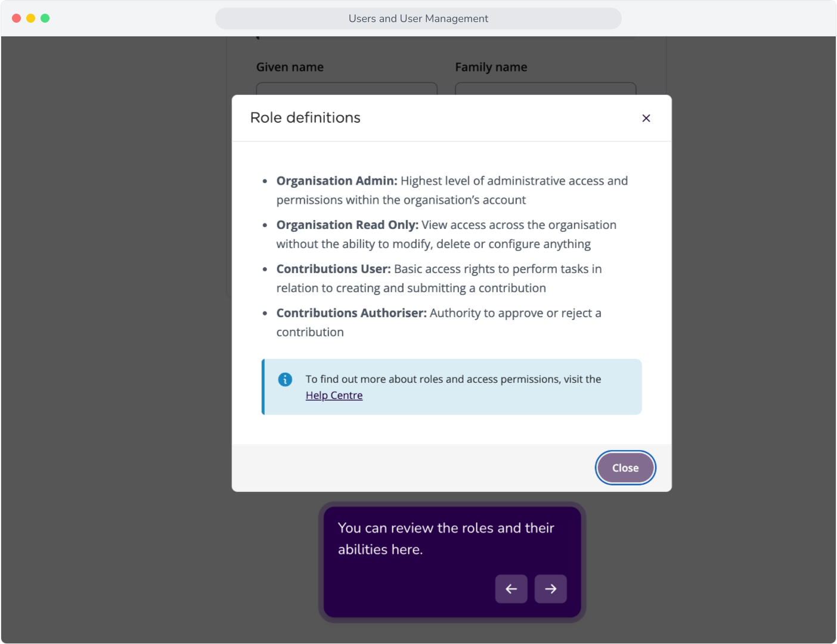This screenshot has width=837, height=644.
Task: Click the Family name input field
Action: (546, 89)
